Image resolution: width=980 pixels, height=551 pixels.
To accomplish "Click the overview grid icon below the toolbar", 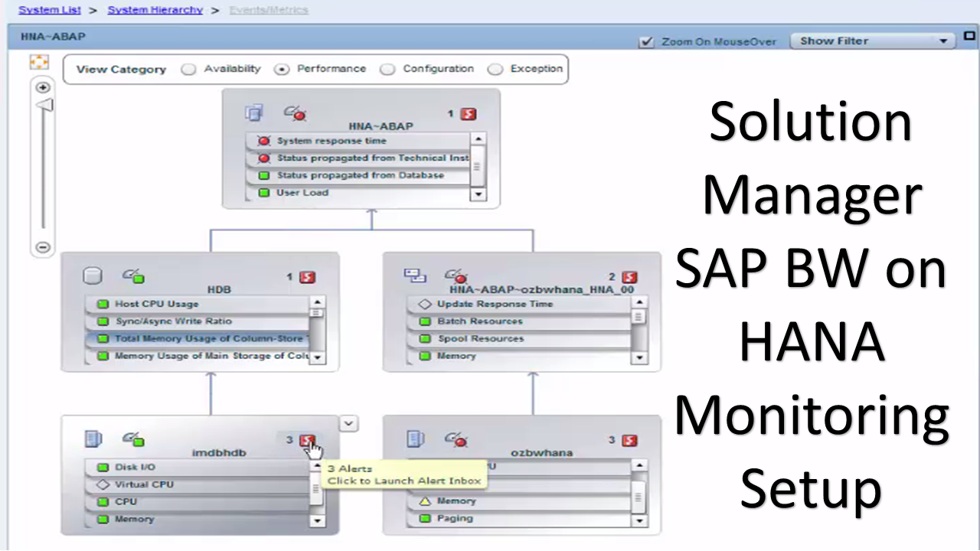I will pos(38,62).
